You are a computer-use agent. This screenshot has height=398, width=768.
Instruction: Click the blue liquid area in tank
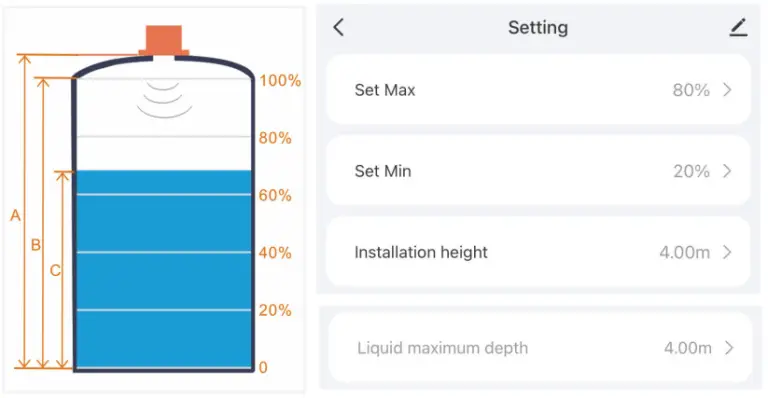click(x=164, y=269)
